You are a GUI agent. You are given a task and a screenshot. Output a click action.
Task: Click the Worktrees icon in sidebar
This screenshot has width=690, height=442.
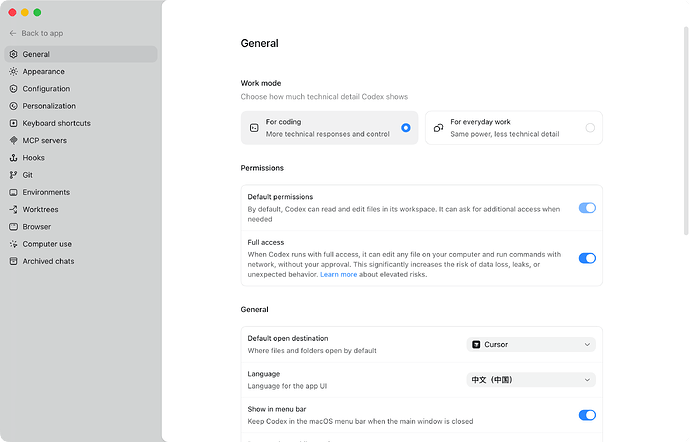[x=14, y=210]
